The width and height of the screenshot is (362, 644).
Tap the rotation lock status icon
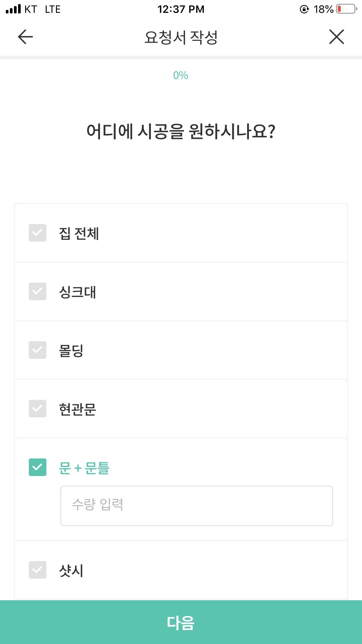[304, 9]
